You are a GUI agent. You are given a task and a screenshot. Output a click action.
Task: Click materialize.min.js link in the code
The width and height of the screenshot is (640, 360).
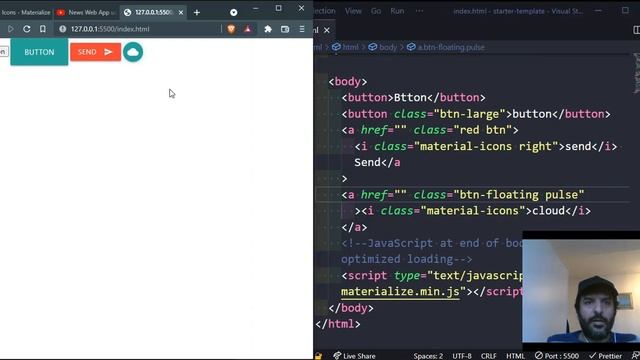point(400,292)
